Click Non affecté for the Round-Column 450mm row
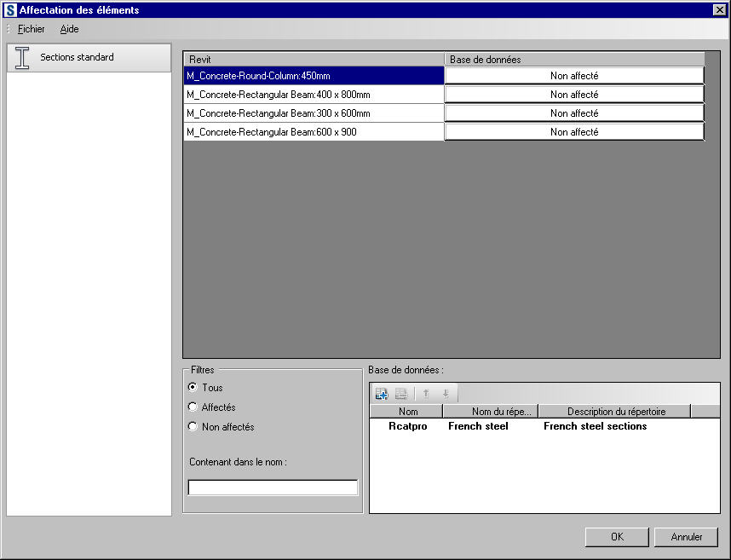This screenshot has height=560, width=731. tap(574, 76)
